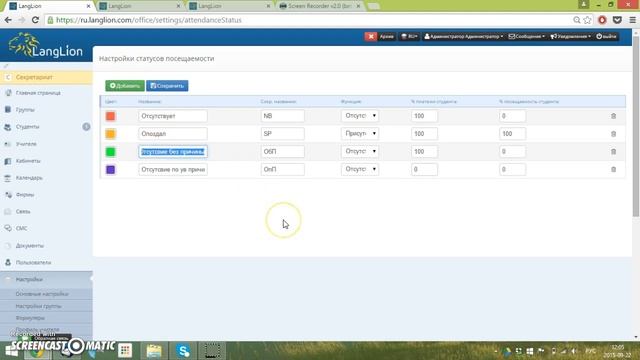Viewport: 640px width, 360px height.
Task: Click the zoom magnifier in address bar
Action: coord(577,20)
